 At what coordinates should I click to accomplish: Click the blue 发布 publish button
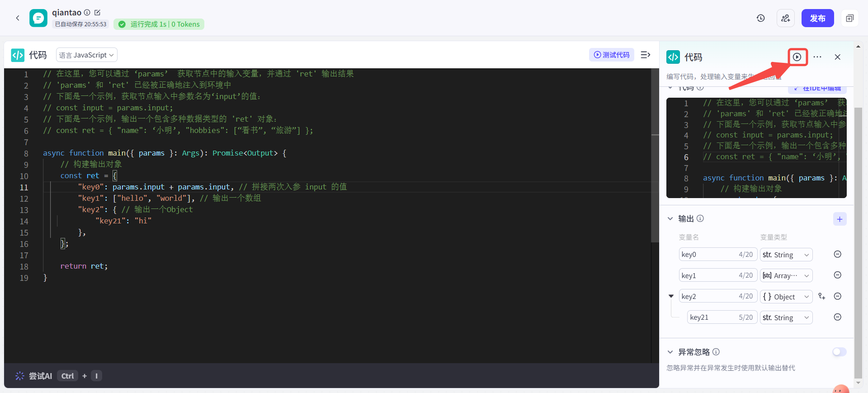coord(817,18)
